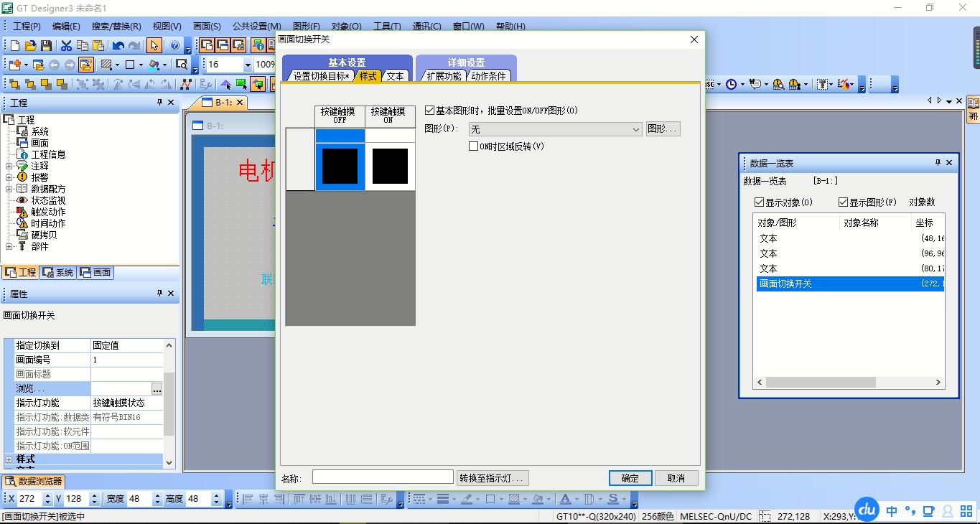Click the bring-to-front arrangement icon

[14, 84]
